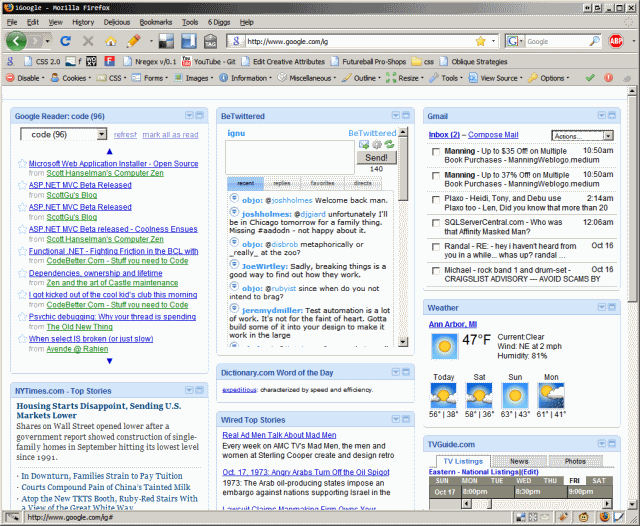
Task: Click the URL address bar field
Action: pyautogui.click(x=359, y=41)
